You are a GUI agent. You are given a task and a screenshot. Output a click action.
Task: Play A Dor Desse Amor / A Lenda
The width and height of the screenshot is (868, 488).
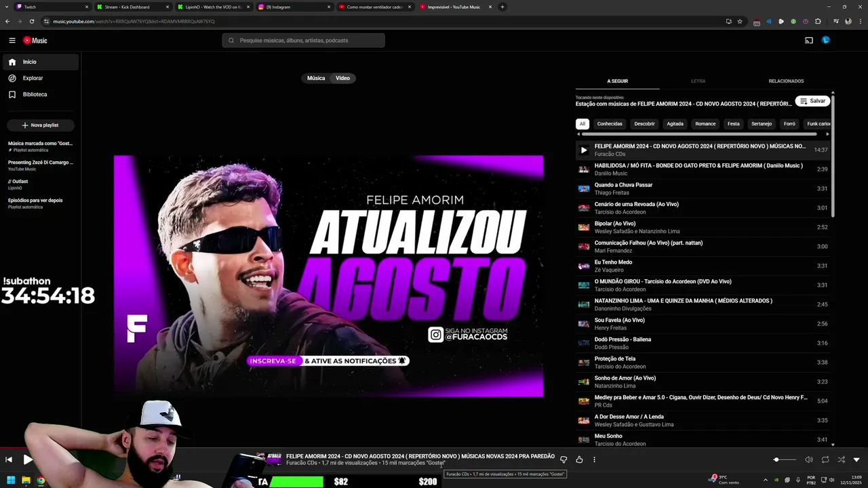point(703,420)
